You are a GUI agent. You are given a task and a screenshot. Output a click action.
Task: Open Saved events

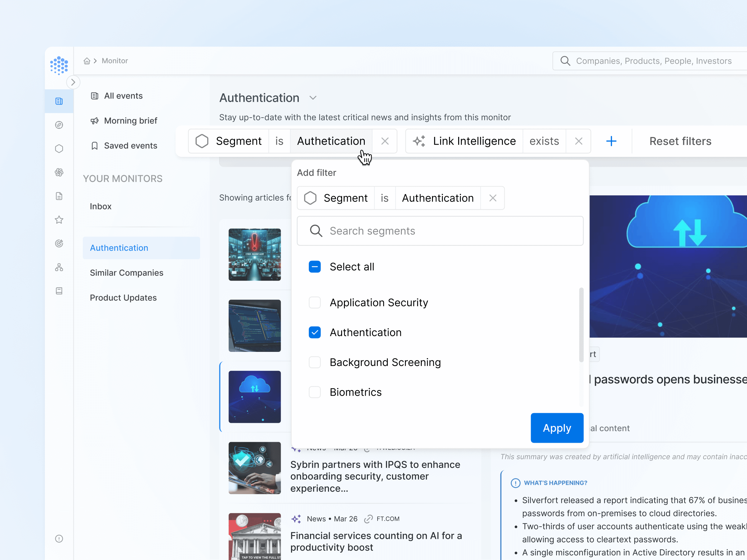[x=124, y=146]
